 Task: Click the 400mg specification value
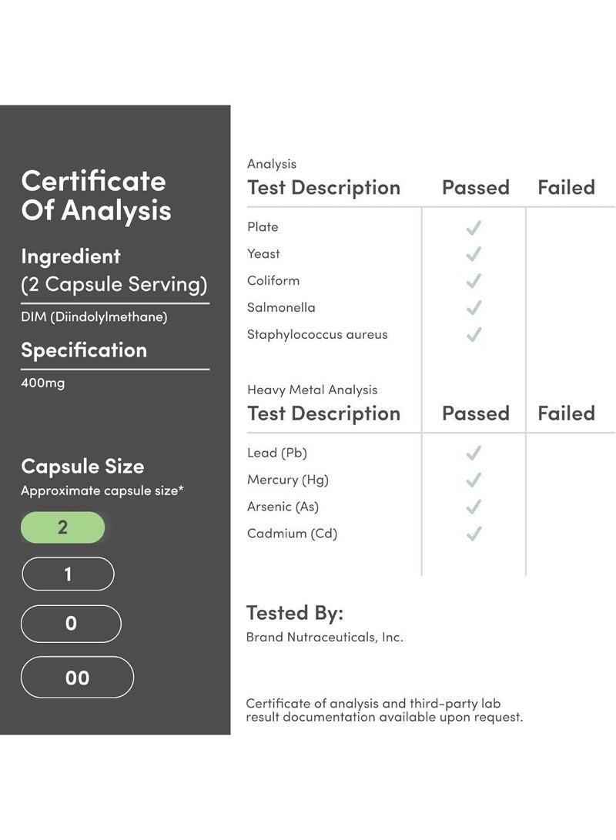(x=43, y=383)
